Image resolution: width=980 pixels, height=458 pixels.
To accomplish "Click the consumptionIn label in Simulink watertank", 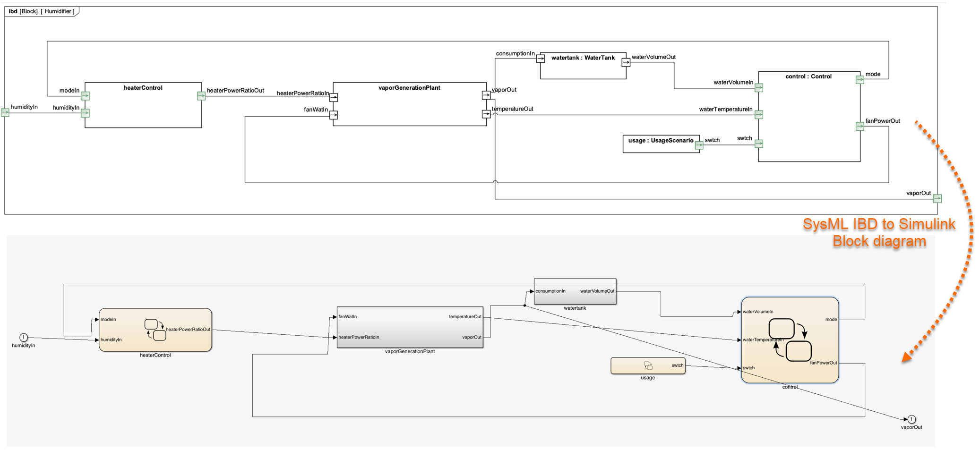I will tap(550, 291).
